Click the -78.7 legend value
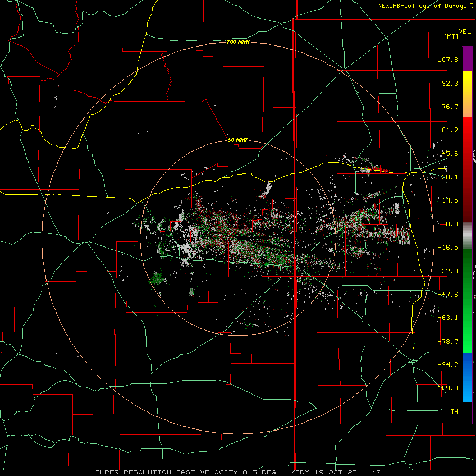Screen dimensions: 476x476 pyautogui.click(x=448, y=342)
